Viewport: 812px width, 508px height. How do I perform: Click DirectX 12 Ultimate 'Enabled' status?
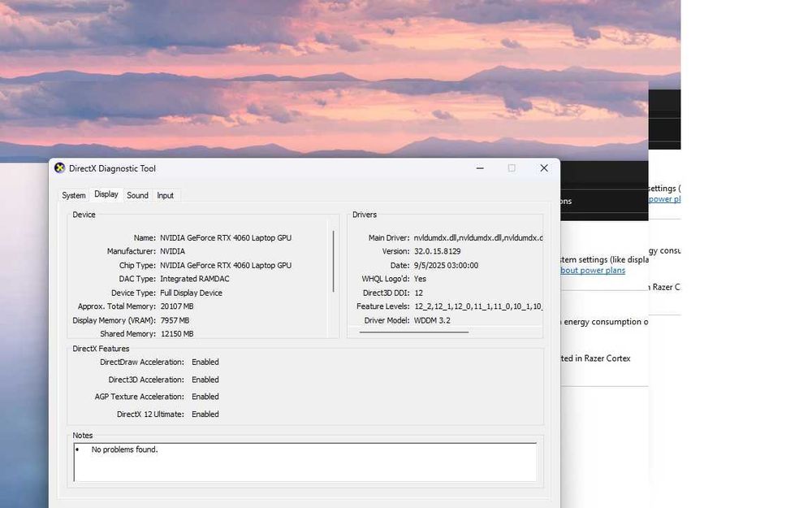[205, 415]
